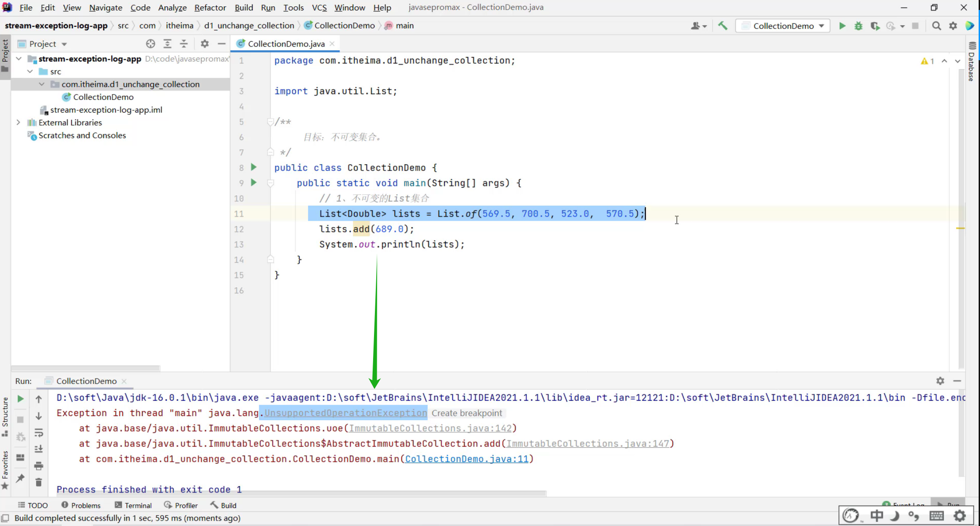
Task: Click Rerun icon in Run panel
Action: tap(20, 398)
